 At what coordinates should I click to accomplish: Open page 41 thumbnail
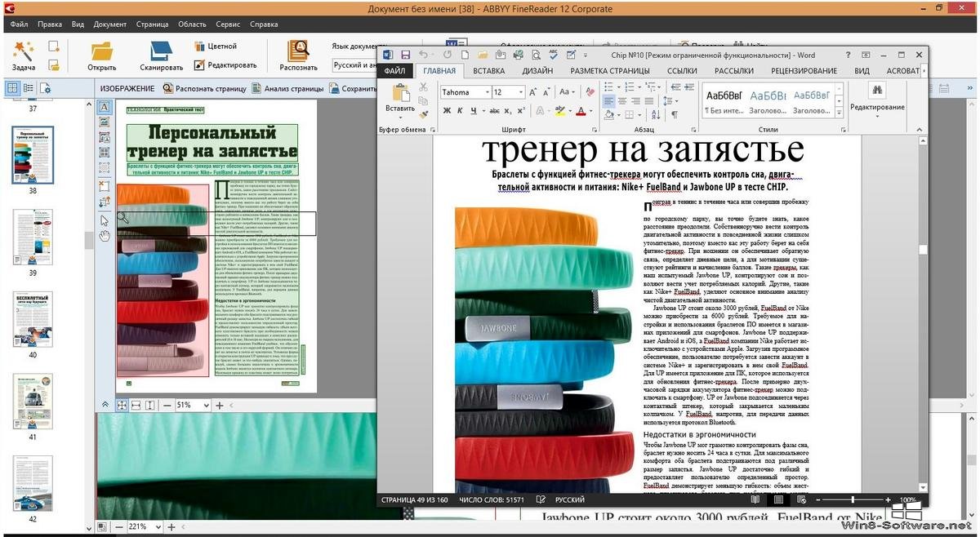(33, 402)
